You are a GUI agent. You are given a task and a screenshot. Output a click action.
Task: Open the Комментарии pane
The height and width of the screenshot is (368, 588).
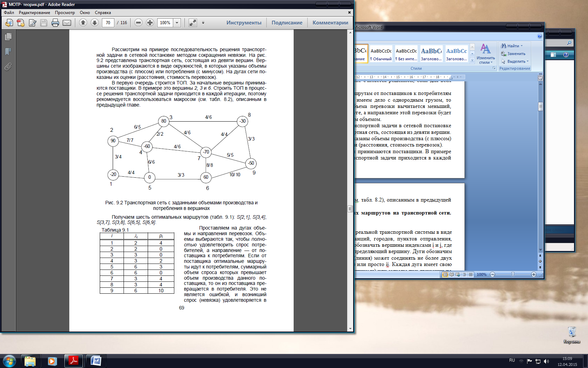330,23
